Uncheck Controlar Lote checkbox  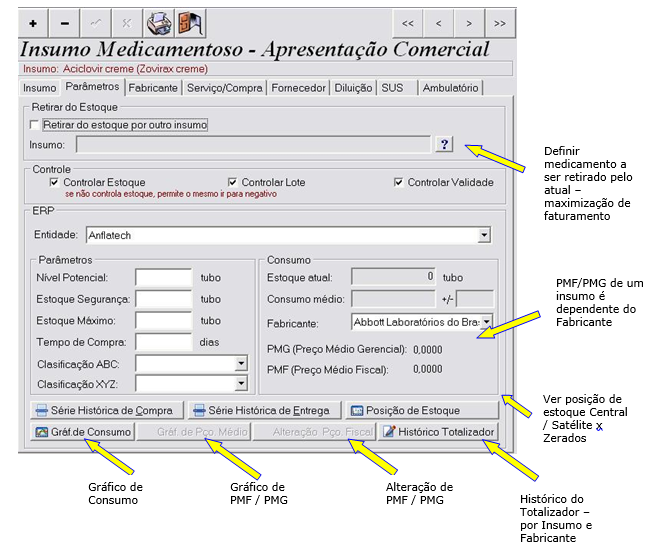point(233,182)
